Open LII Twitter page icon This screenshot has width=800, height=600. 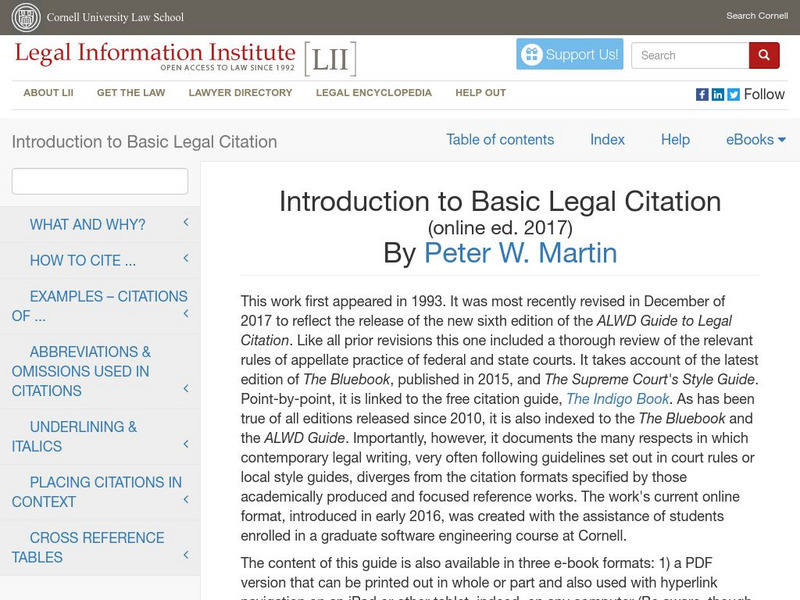click(x=734, y=94)
